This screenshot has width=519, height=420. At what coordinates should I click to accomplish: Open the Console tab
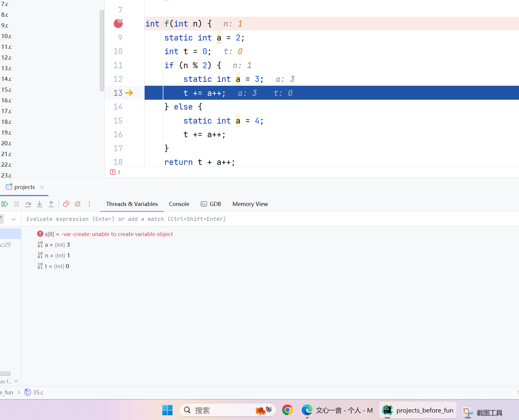coord(179,204)
